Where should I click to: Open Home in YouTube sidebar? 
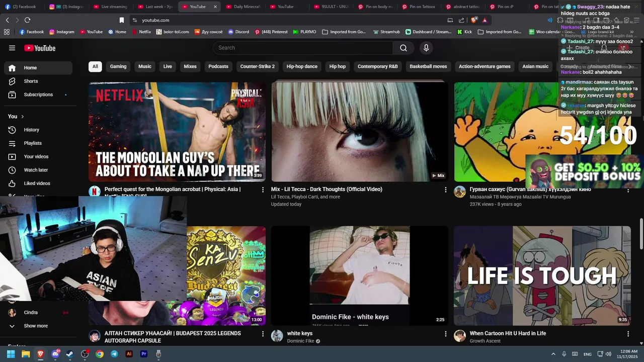[x=38, y=68]
